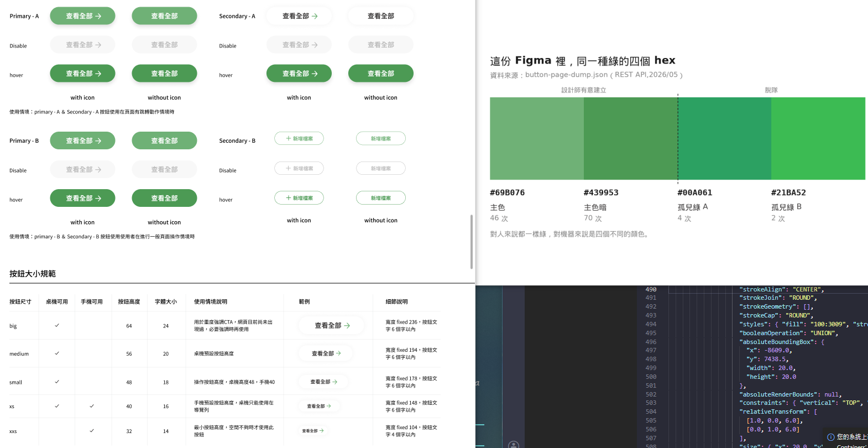Click Primary-B hover 查看全部 button without icon

coord(164,198)
